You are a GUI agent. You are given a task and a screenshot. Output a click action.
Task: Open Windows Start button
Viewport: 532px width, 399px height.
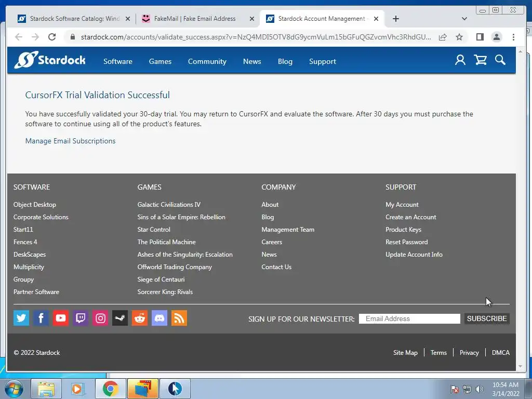click(x=14, y=389)
